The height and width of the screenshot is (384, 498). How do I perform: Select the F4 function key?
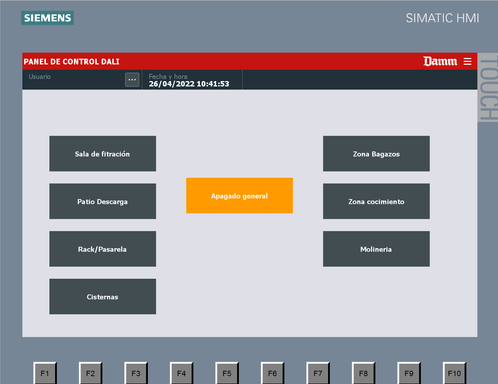(x=181, y=373)
